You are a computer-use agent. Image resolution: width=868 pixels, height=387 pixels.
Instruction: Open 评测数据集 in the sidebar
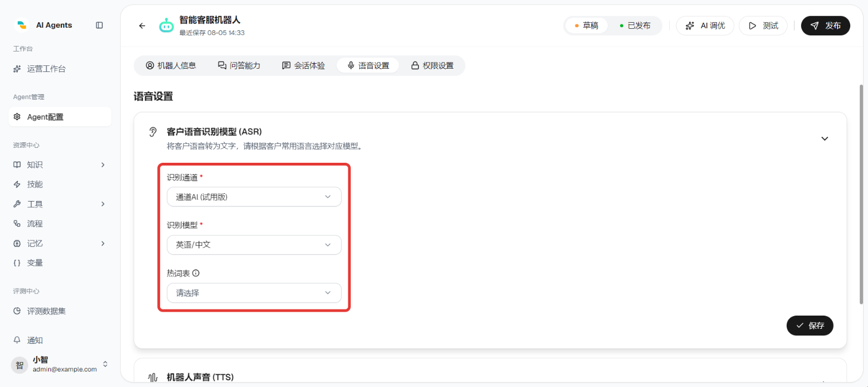[x=60, y=311]
